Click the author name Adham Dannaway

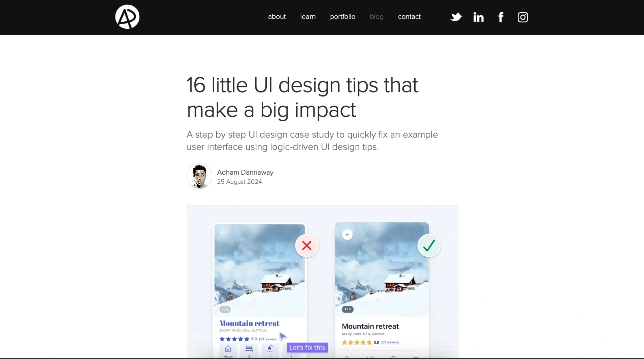pos(245,172)
